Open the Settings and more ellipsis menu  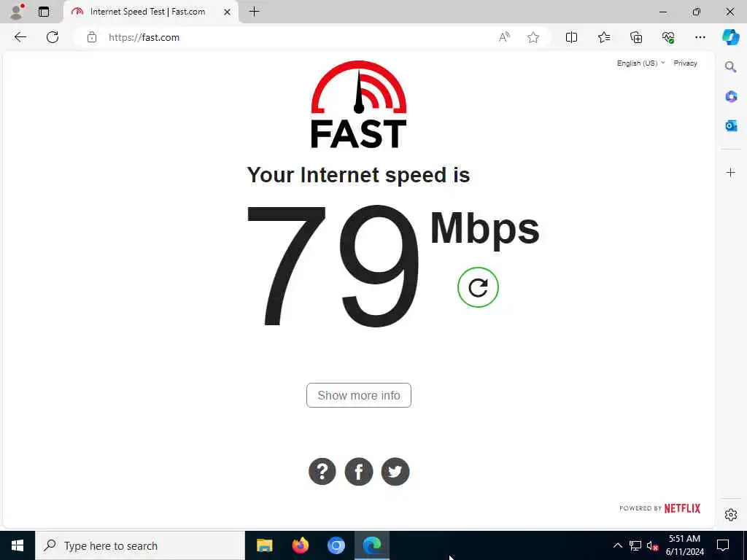tap(700, 37)
